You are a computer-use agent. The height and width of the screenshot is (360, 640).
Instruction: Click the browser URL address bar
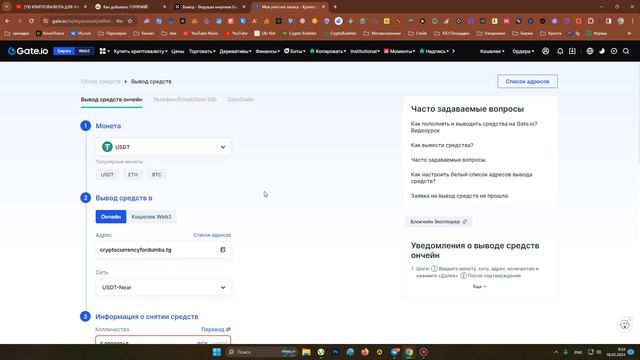87,21
